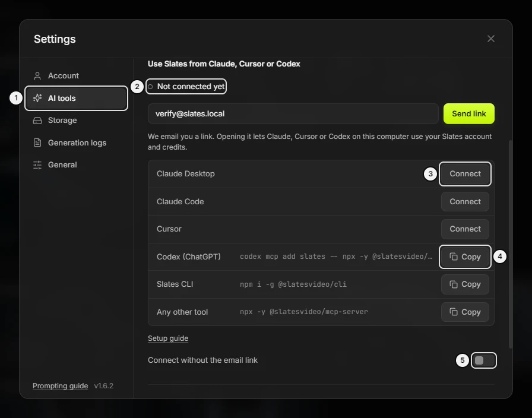Go to the General settings section
This screenshot has height=418, width=532.
click(77, 165)
